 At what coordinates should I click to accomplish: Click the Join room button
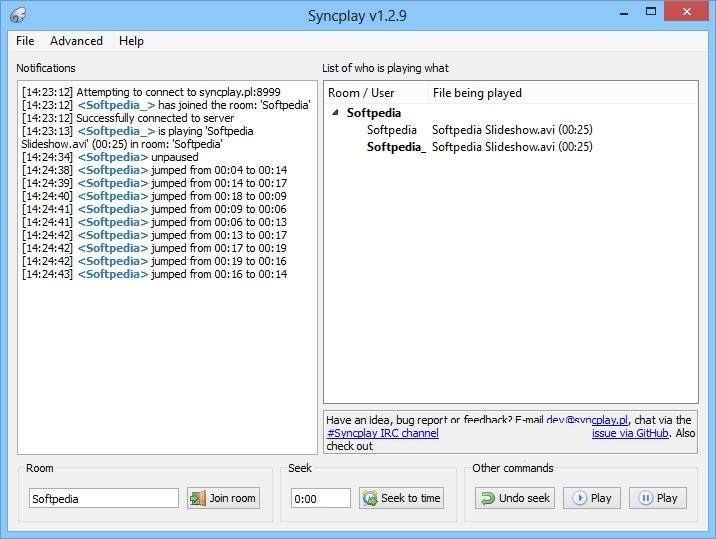pos(223,498)
